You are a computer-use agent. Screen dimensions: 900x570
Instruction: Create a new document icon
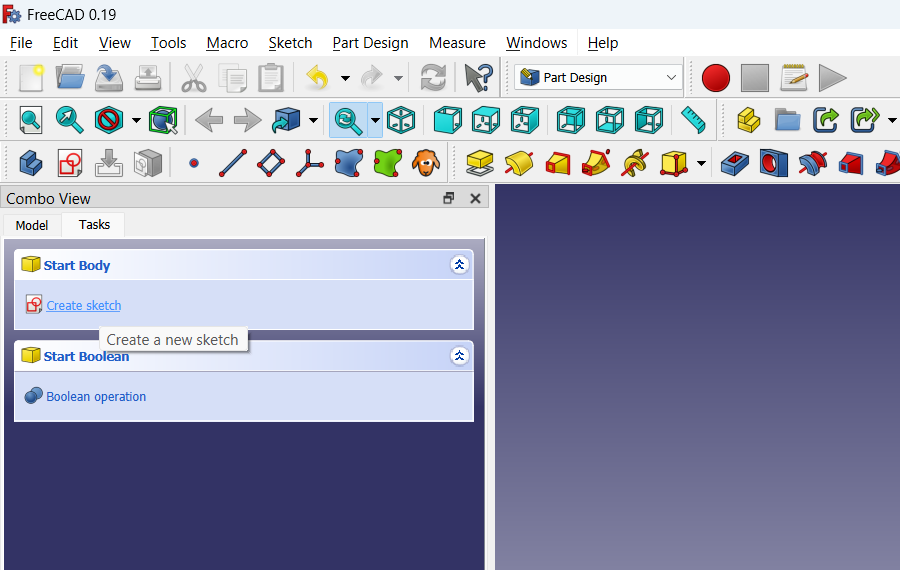[31, 77]
